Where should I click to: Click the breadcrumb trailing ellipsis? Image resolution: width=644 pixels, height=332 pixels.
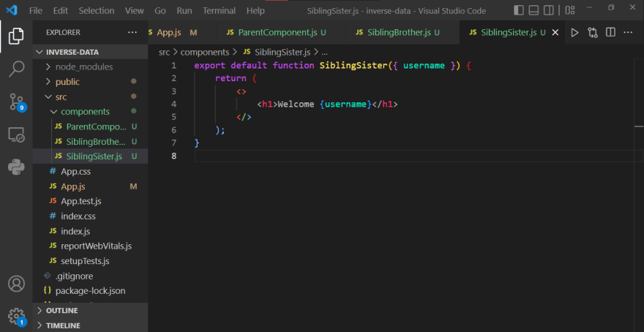point(324,53)
